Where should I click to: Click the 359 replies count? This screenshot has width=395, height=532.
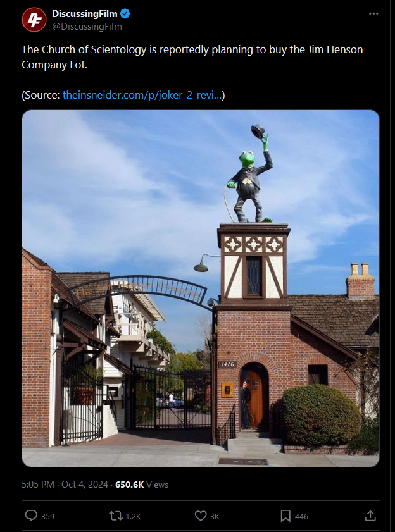coord(47,516)
